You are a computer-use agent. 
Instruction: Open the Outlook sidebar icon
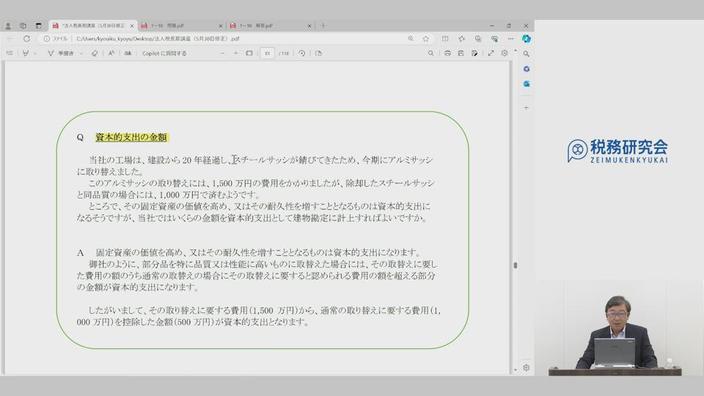526,84
